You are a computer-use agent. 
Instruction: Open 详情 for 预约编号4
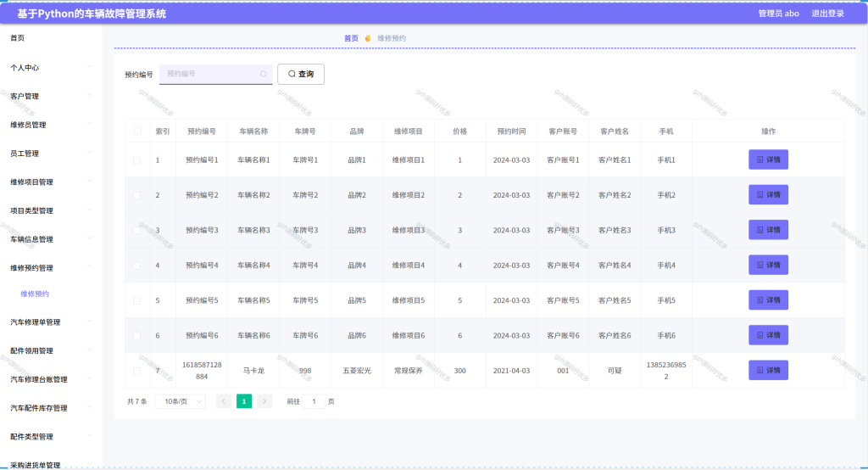pos(768,265)
